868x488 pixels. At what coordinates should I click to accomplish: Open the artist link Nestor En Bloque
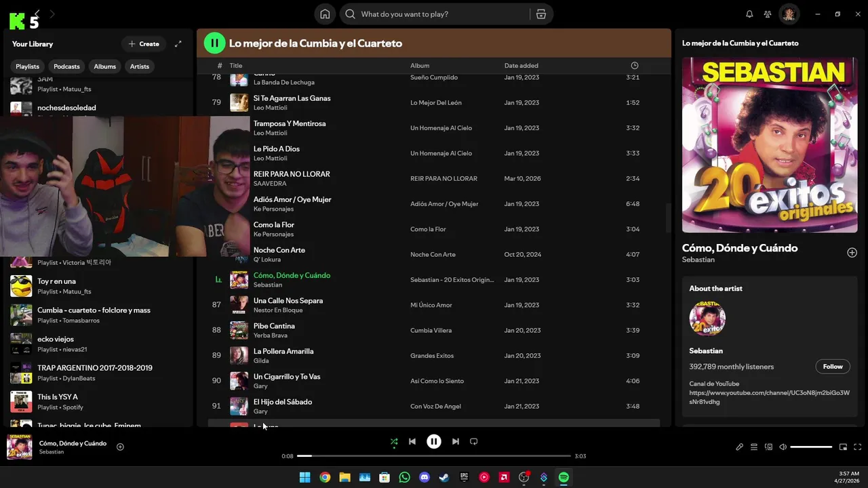pos(278,310)
